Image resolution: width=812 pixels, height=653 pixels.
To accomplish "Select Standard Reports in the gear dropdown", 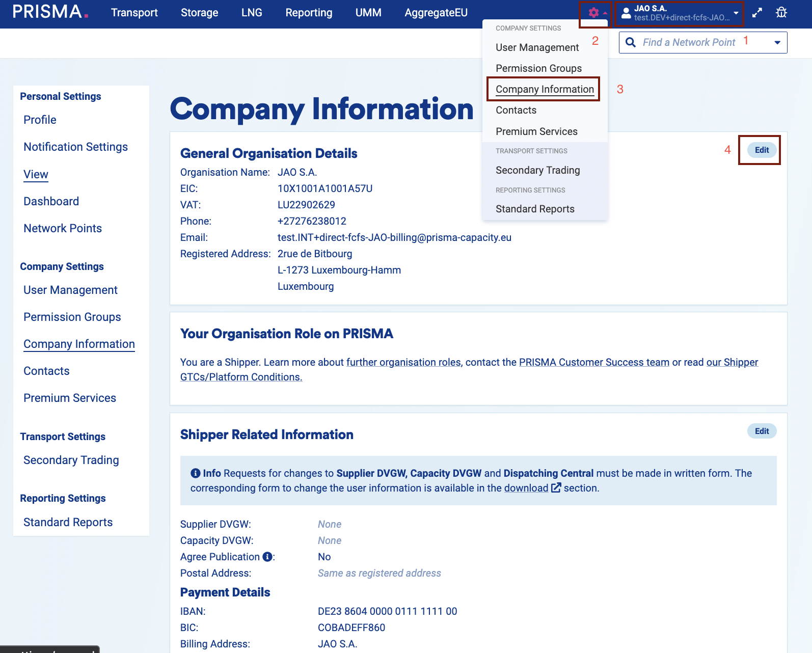I will tap(535, 209).
